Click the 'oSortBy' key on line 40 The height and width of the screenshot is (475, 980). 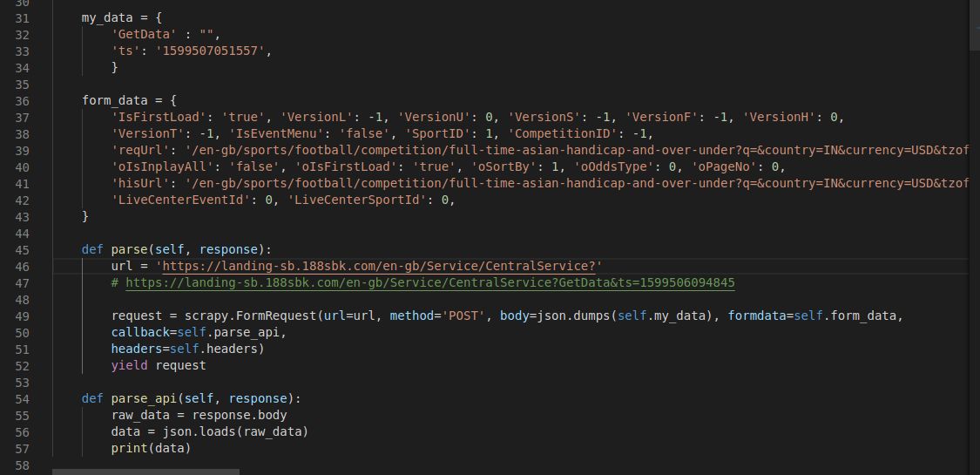point(507,166)
